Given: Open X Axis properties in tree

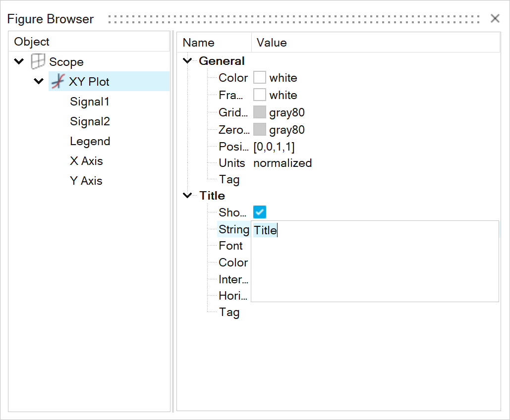Looking at the screenshot, I should click(x=86, y=161).
